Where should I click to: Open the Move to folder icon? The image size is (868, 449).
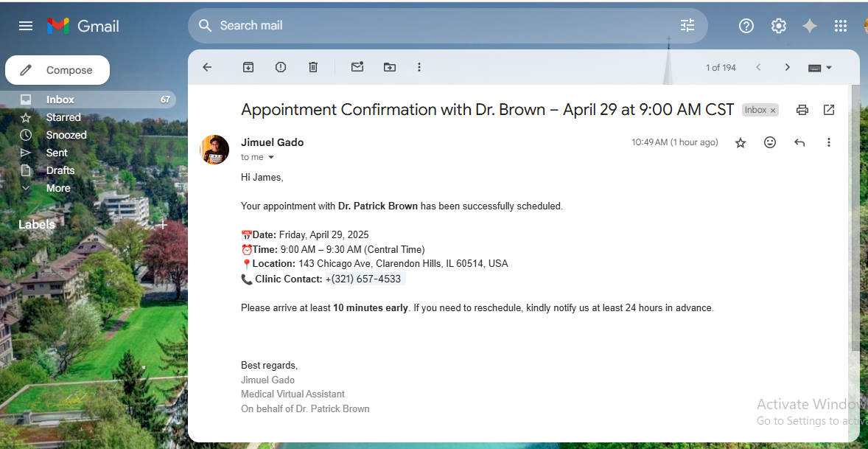(x=390, y=67)
